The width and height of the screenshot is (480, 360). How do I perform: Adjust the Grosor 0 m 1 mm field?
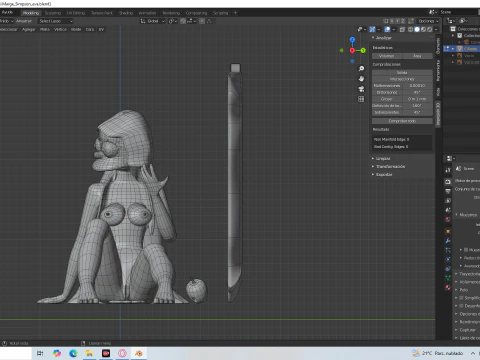pyautogui.click(x=402, y=99)
